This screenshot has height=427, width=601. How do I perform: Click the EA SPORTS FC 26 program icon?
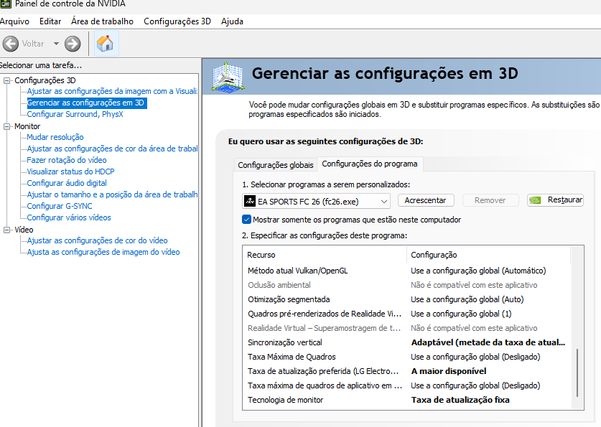pos(250,201)
